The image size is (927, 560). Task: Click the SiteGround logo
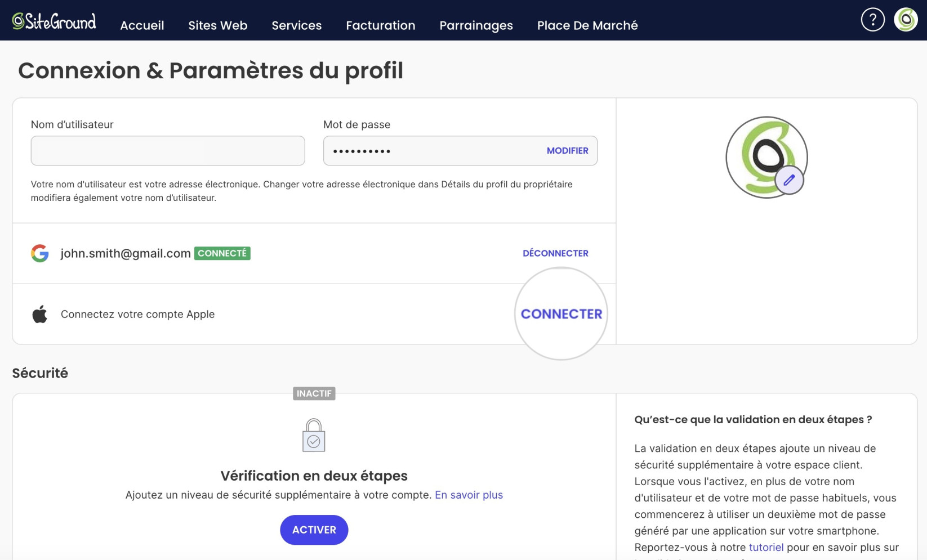point(54,21)
